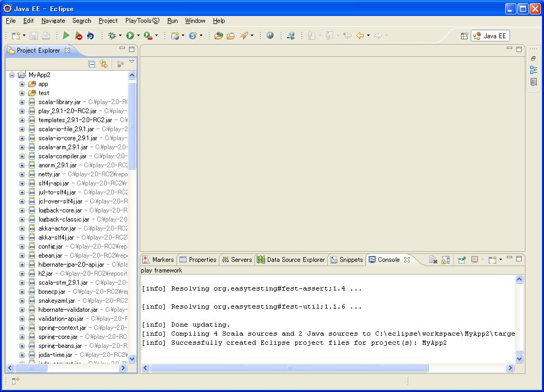544x392 pixels.
Task: Open the File menu
Action: pos(11,21)
